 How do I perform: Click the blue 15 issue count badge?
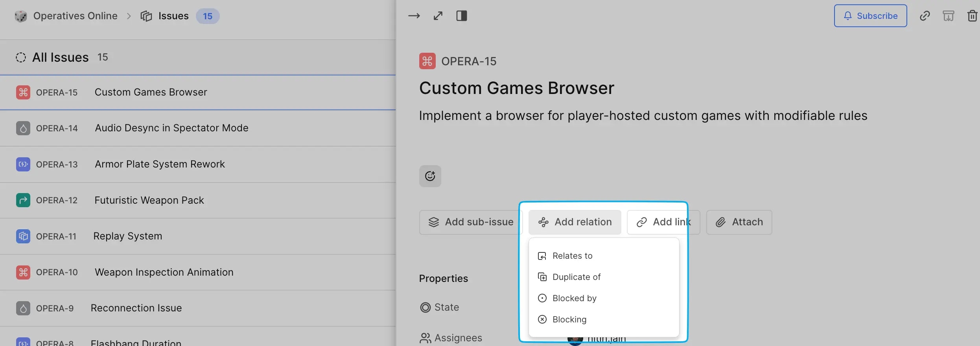point(208,16)
